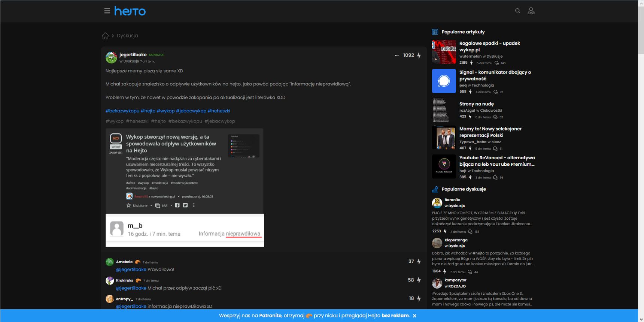Follow the @jegertilbake mention in Amebcio's comment

point(131,270)
